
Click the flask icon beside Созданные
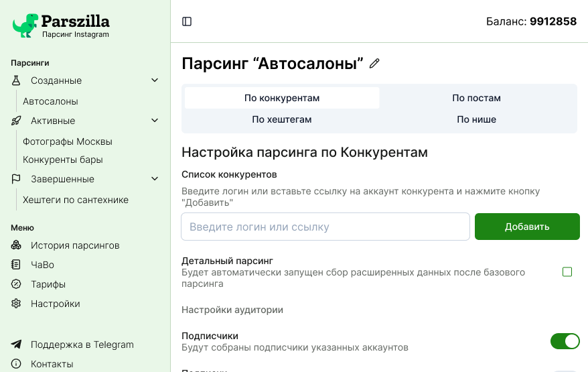tap(16, 80)
